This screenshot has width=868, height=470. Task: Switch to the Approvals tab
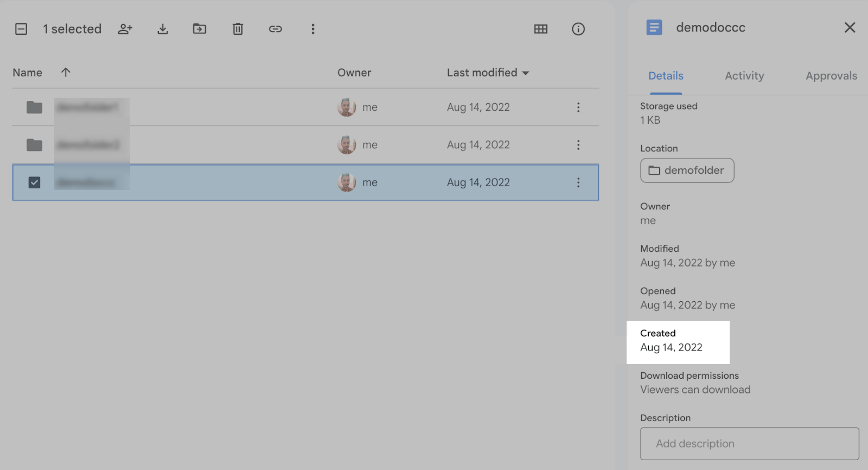tap(831, 76)
